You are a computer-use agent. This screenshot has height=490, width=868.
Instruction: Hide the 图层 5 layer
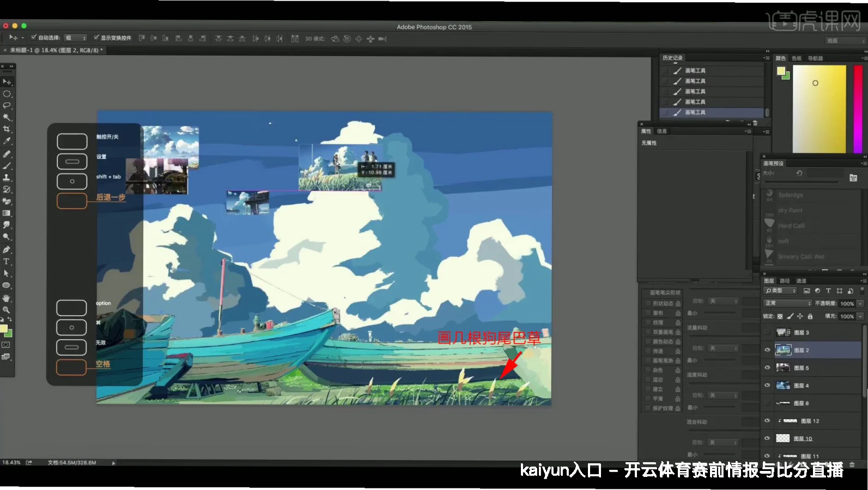tap(767, 367)
